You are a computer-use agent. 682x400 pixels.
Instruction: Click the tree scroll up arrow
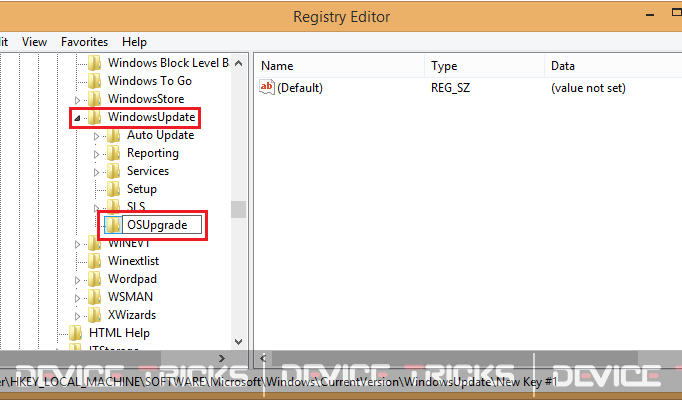click(238, 63)
